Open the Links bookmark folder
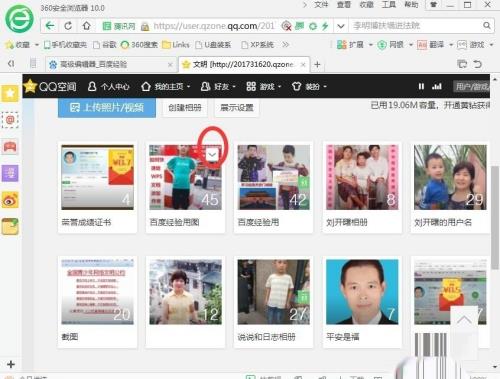 pyautogui.click(x=176, y=45)
